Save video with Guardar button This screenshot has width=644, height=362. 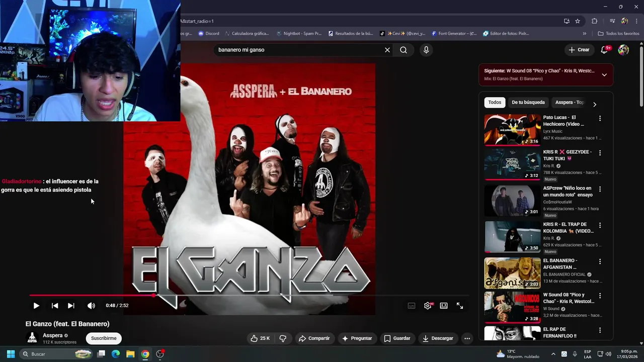point(397,338)
